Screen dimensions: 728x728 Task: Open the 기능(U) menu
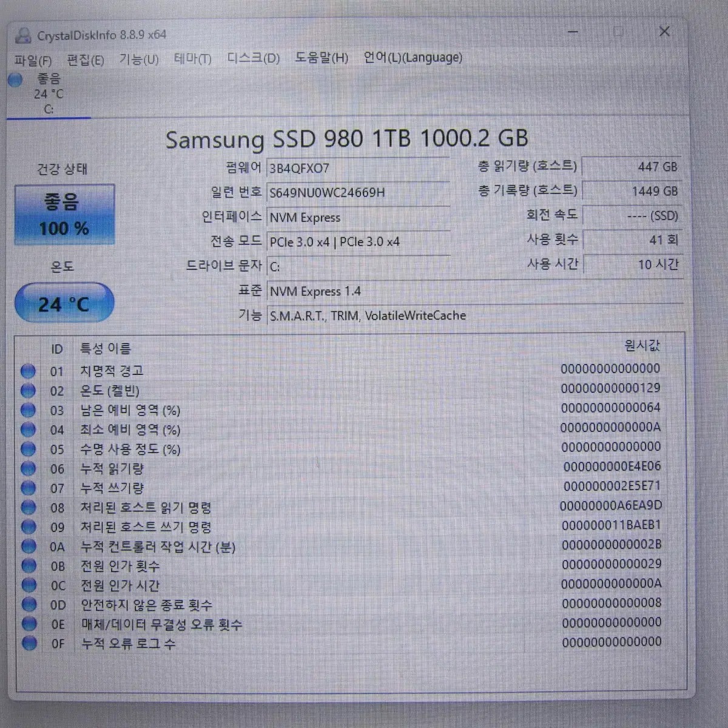tap(138, 59)
